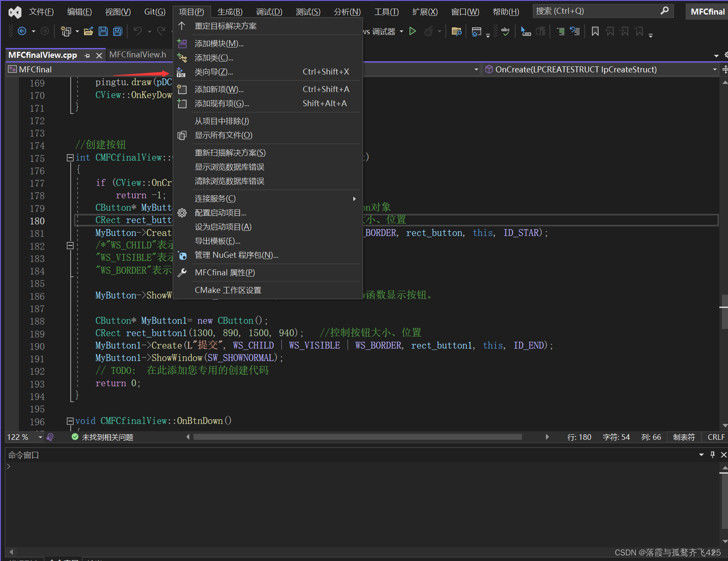Image resolution: width=728 pixels, height=561 pixels.
Task: Select 类向导(Z)... menu entry
Action: pos(268,72)
